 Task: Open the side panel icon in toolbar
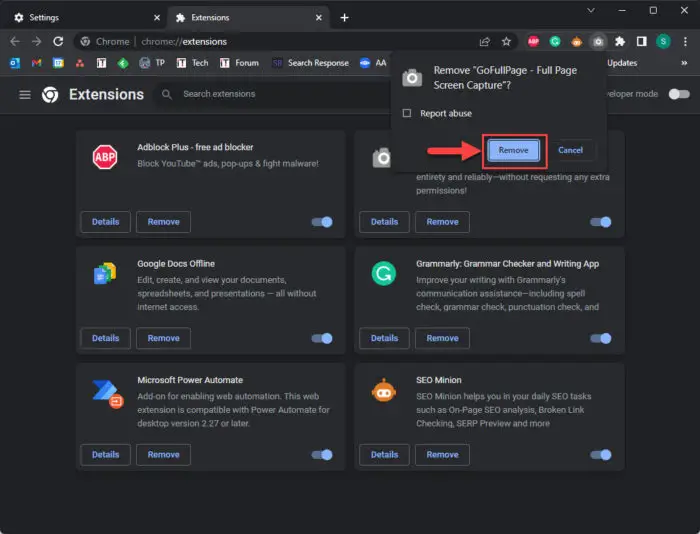pos(642,42)
